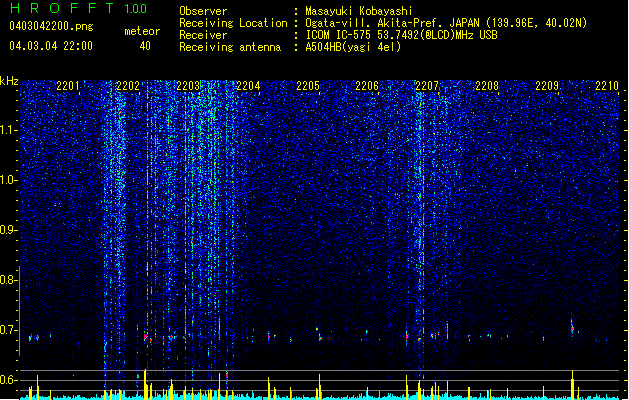The image size is (629, 400).
Task: Click the 2203 time marker
Action: point(188,86)
